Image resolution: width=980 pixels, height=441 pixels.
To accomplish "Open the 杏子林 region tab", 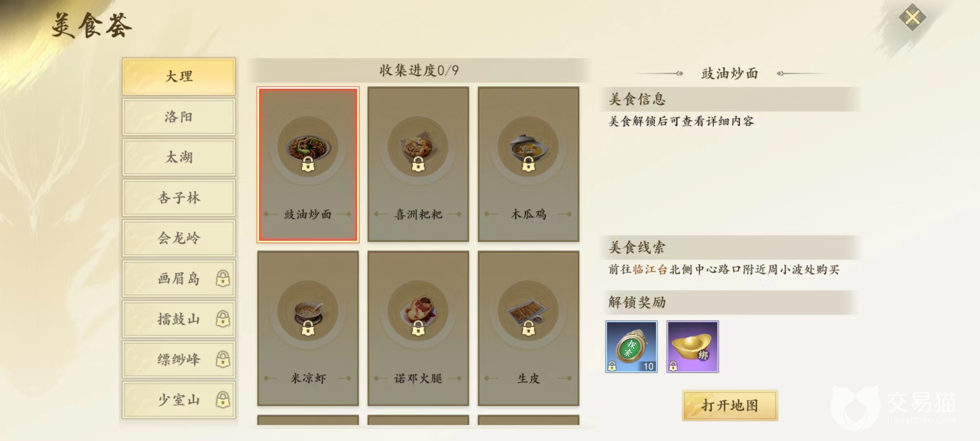I will [x=179, y=198].
